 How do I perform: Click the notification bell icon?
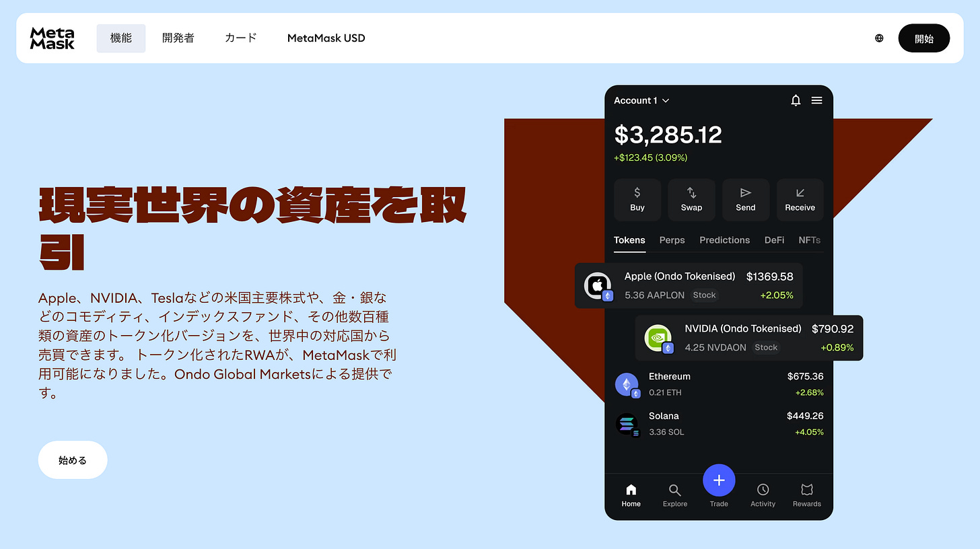point(796,100)
